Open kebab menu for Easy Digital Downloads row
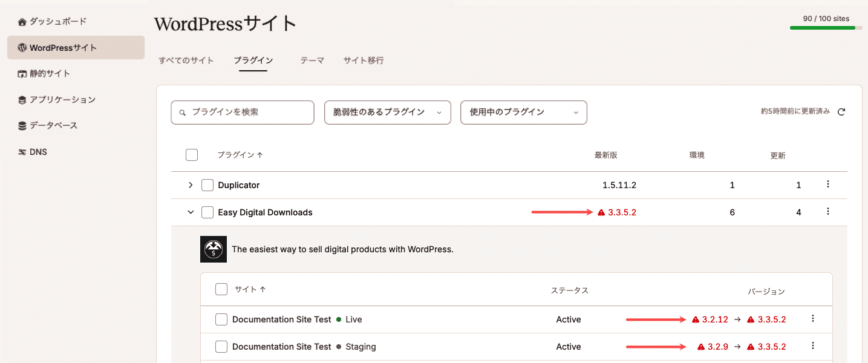 pos(828,211)
